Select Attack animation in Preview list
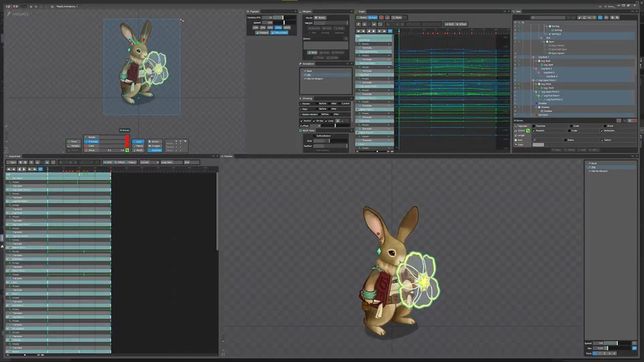 click(x=594, y=163)
